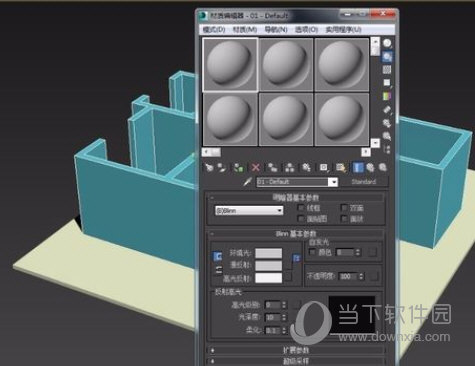Expand the 扩展参数 rollout
This screenshot has width=475, height=366.
coord(296,350)
